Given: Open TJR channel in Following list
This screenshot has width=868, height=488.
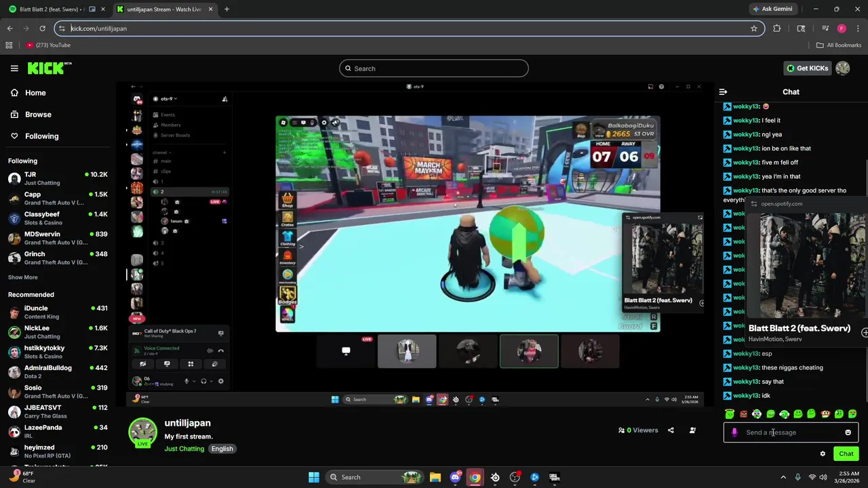Looking at the screenshot, I should (58, 178).
